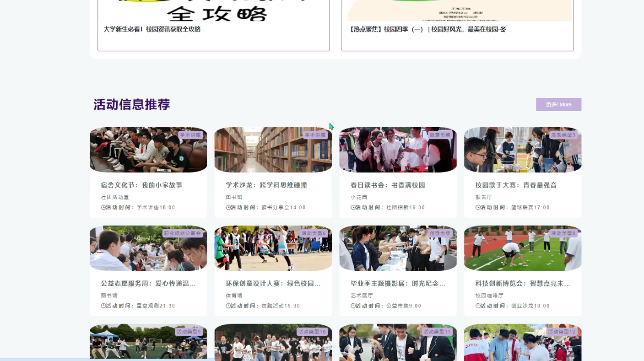Open 学术沙龙：跨学科思维碰撞 activity title
The width and height of the screenshot is (644, 361).
(266, 185)
